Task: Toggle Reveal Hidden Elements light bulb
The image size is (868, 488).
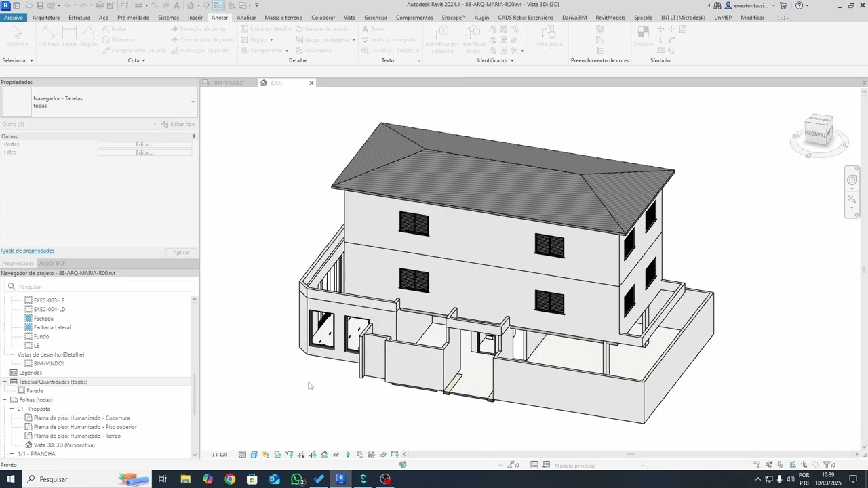Action: click(x=348, y=455)
